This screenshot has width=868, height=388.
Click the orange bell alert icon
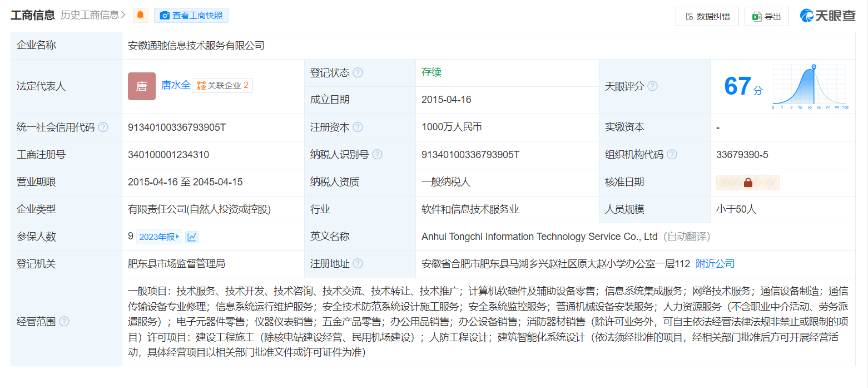[x=141, y=16]
